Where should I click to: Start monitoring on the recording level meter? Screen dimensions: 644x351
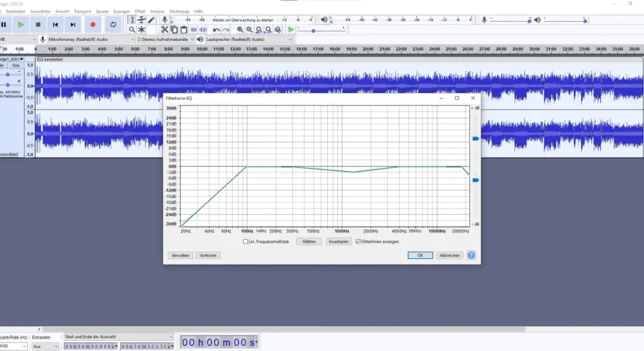(x=243, y=20)
